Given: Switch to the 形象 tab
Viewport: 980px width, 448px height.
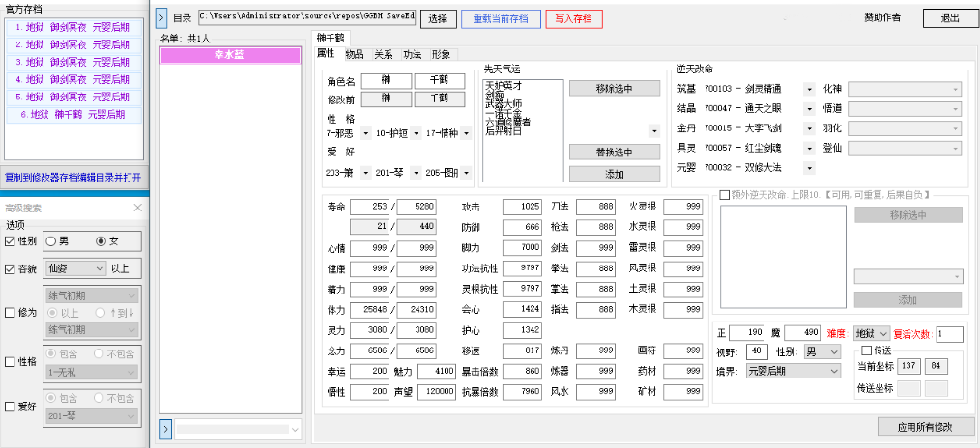Looking at the screenshot, I should [x=442, y=54].
